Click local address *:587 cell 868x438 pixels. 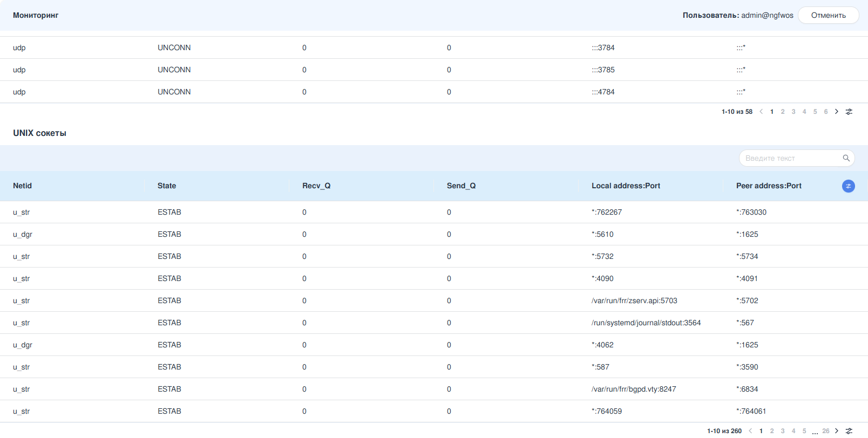[600, 367]
